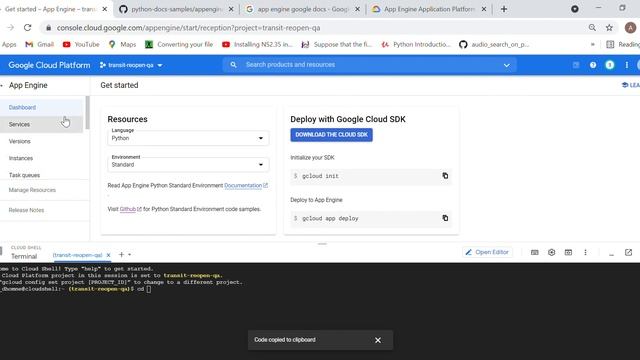Viewport: 640px width, 360px height.
Task: Open the Maps bookmark
Action: pos(122,44)
